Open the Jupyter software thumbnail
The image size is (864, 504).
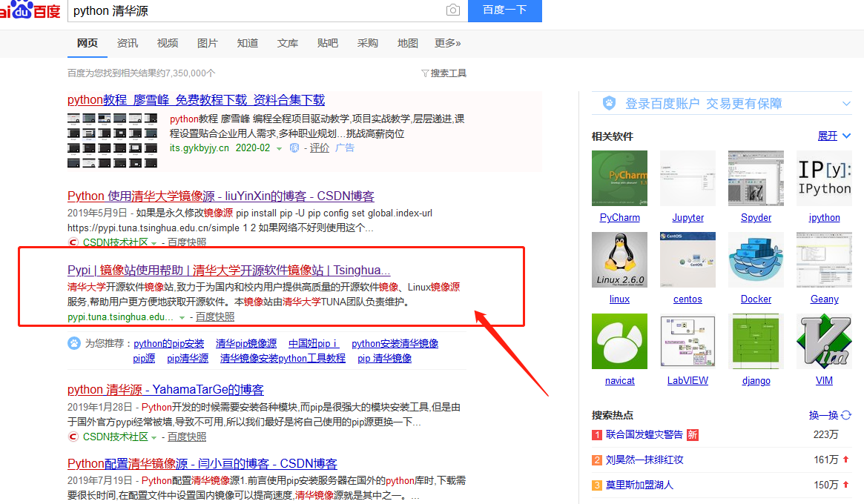pos(687,178)
